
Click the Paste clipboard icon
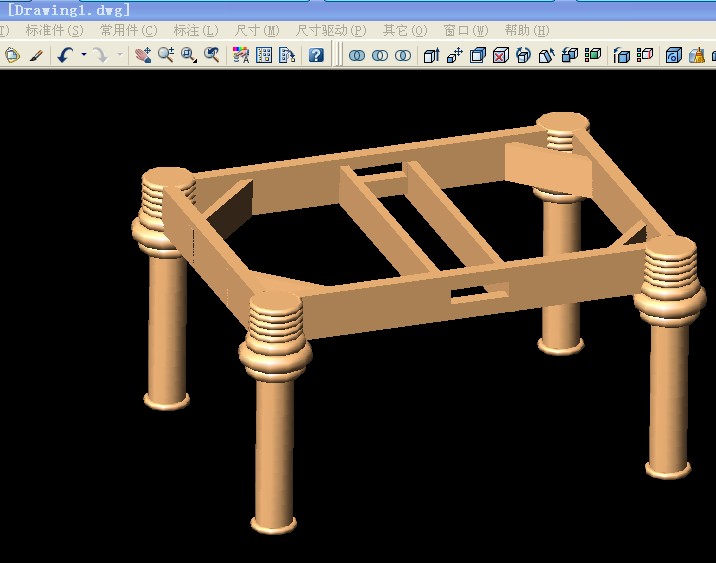point(12,55)
